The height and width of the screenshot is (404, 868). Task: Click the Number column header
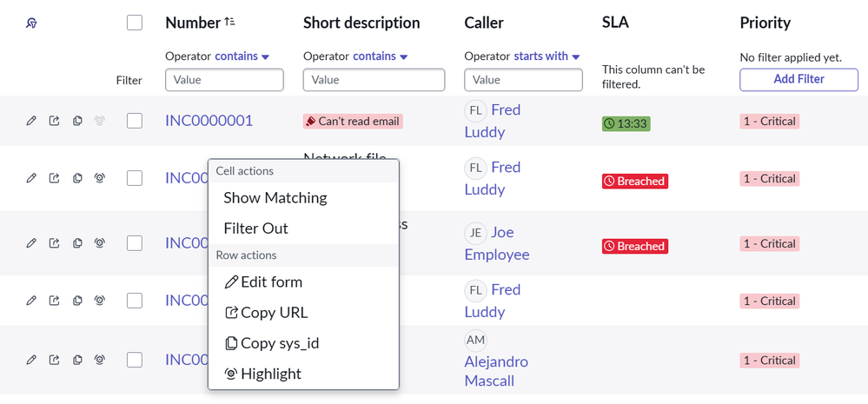coord(193,23)
